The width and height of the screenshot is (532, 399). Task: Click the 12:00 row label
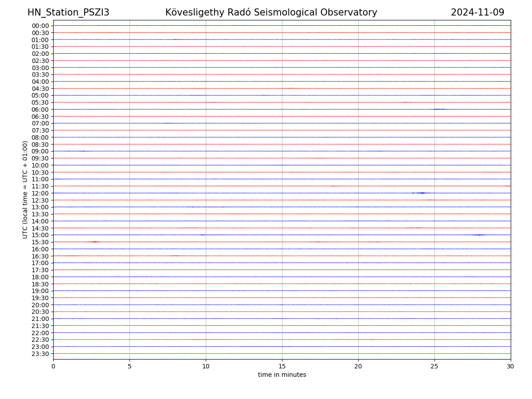(x=40, y=193)
